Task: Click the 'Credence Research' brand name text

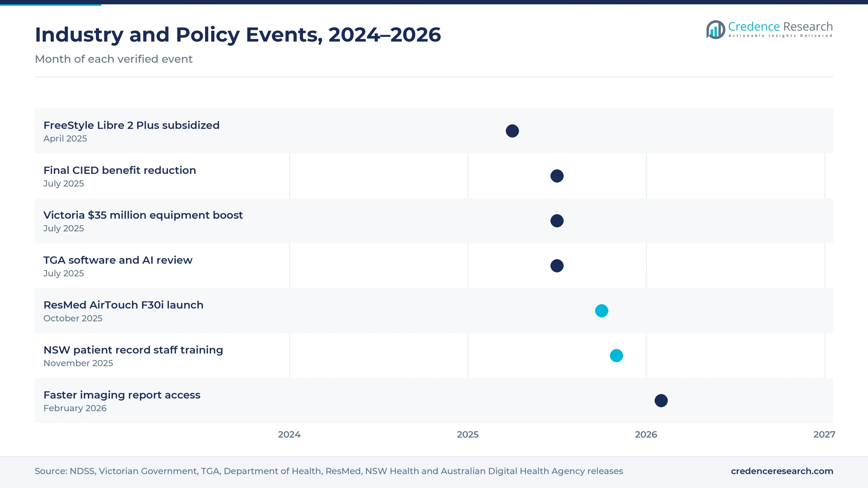Action: click(780, 26)
